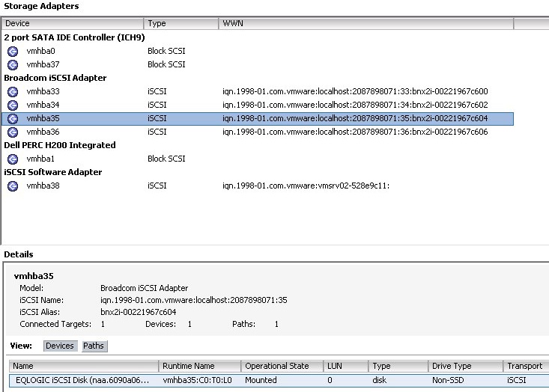Image resolution: width=549 pixels, height=392 pixels.
Task: Sort adapters by Type column header
Action: 181,23
